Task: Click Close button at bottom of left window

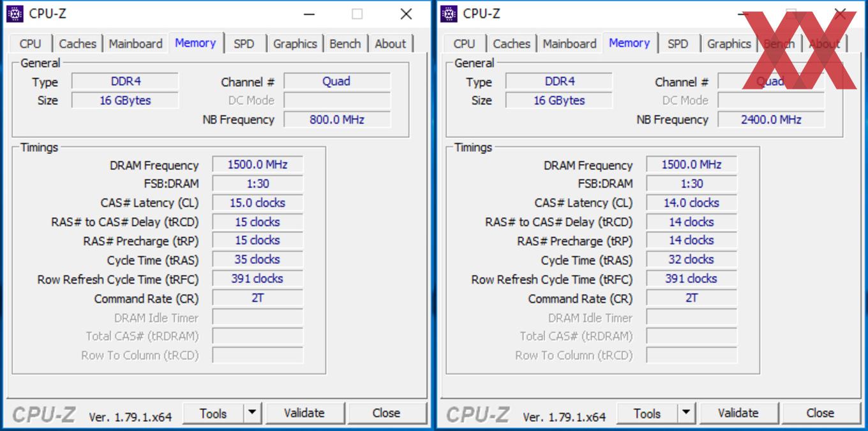Action: (x=386, y=413)
